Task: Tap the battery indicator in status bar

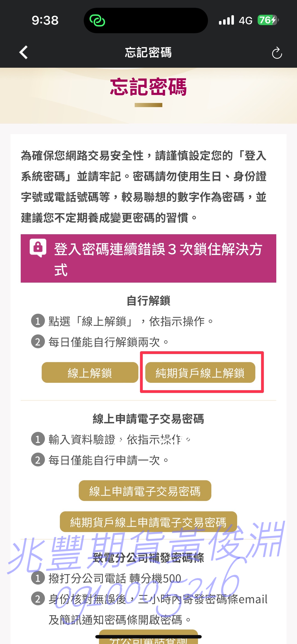Action: click(x=268, y=20)
